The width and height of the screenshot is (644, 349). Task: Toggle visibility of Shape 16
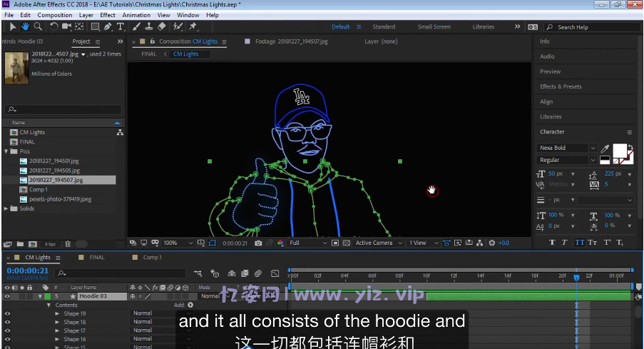(7, 340)
